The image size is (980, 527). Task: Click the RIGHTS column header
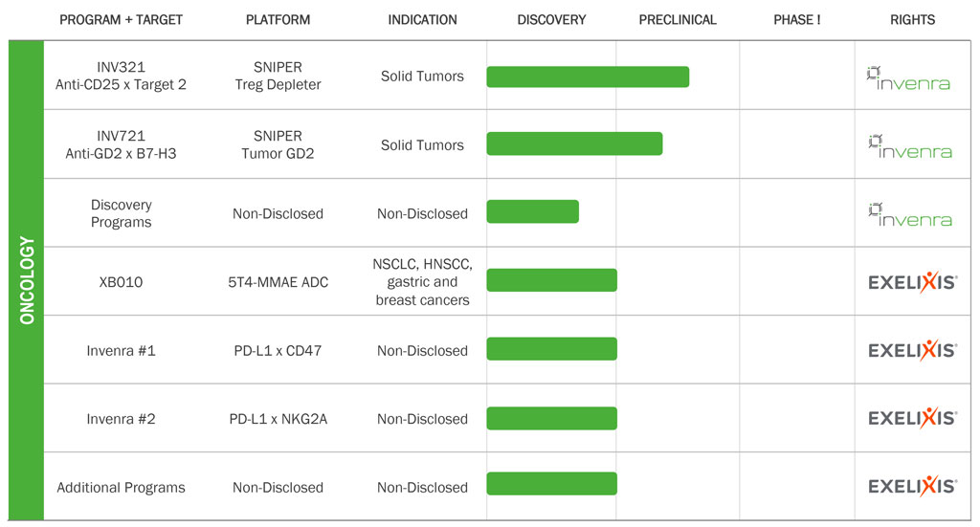tap(912, 20)
